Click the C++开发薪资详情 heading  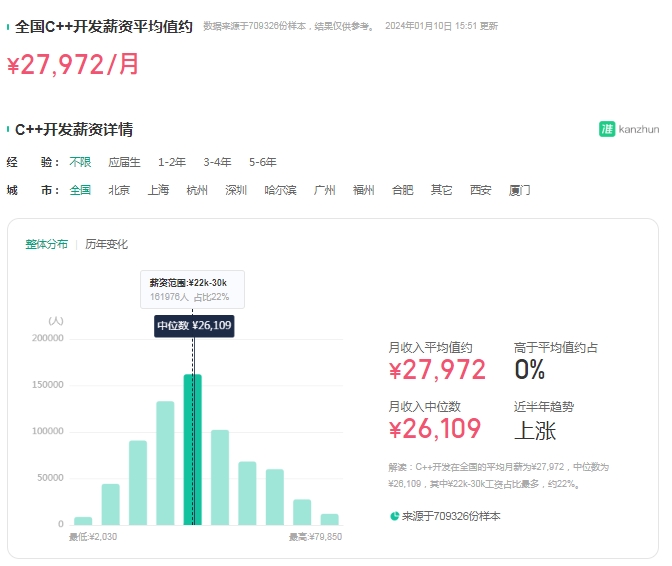(74, 129)
